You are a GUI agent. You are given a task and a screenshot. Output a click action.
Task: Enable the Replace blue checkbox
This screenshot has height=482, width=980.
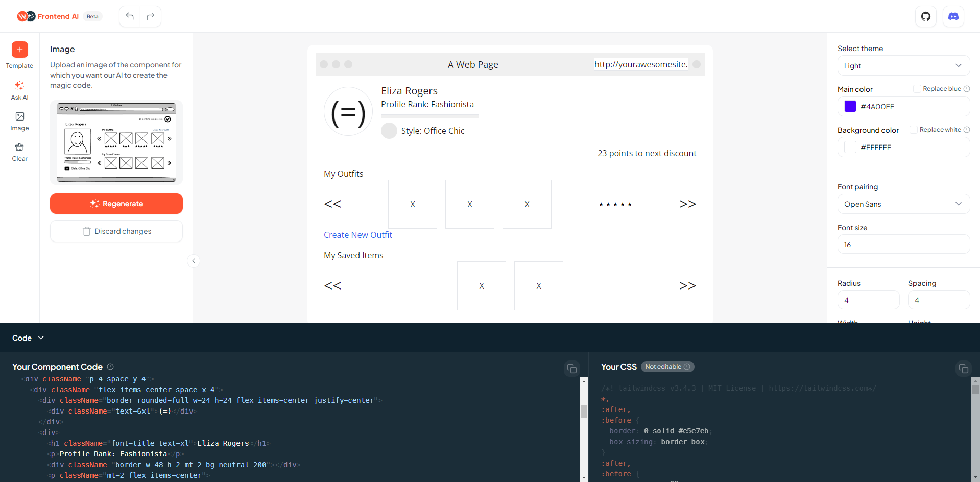(x=917, y=89)
